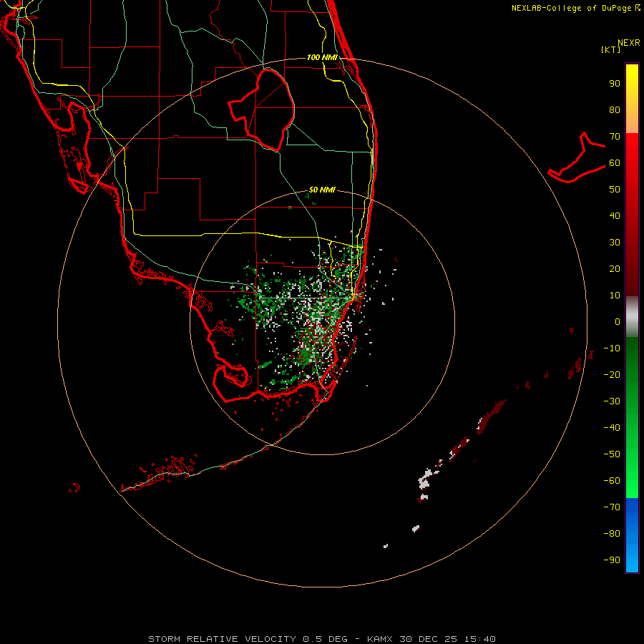644x644 pixels.
Task: Click the '90' value on the color scale
Action: click(615, 84)
